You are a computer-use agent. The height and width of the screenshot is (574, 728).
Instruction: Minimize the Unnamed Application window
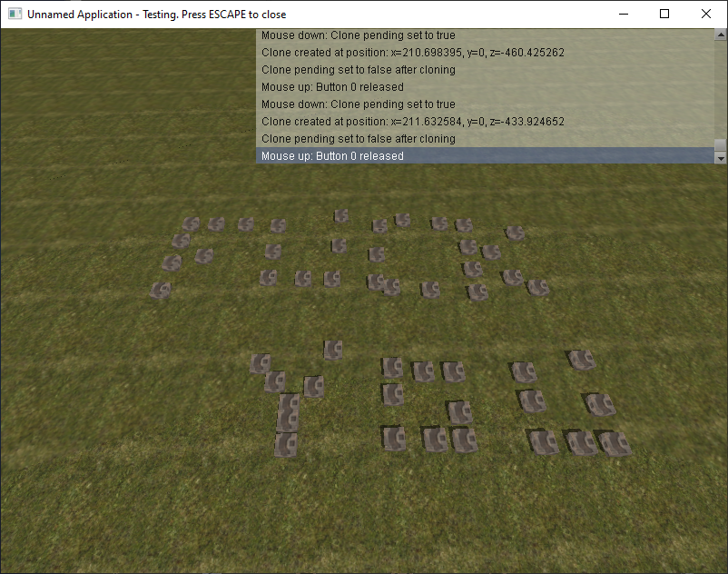click(624, 14)
